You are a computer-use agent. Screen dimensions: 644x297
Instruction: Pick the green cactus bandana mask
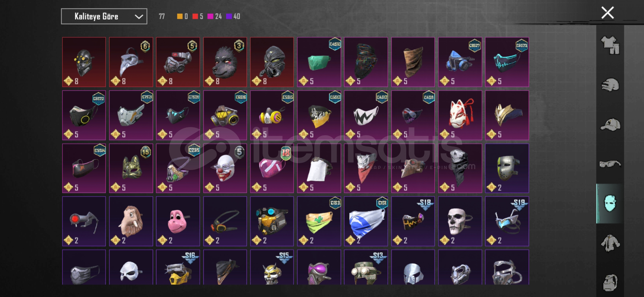click(319, 221)
